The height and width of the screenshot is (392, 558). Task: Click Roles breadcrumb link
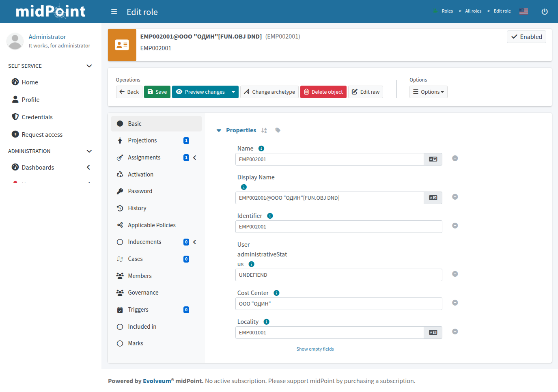coord(447,11)
